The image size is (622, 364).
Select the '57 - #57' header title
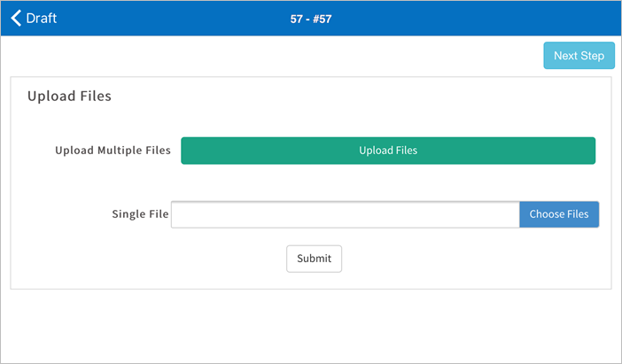[x=311, y=19]
